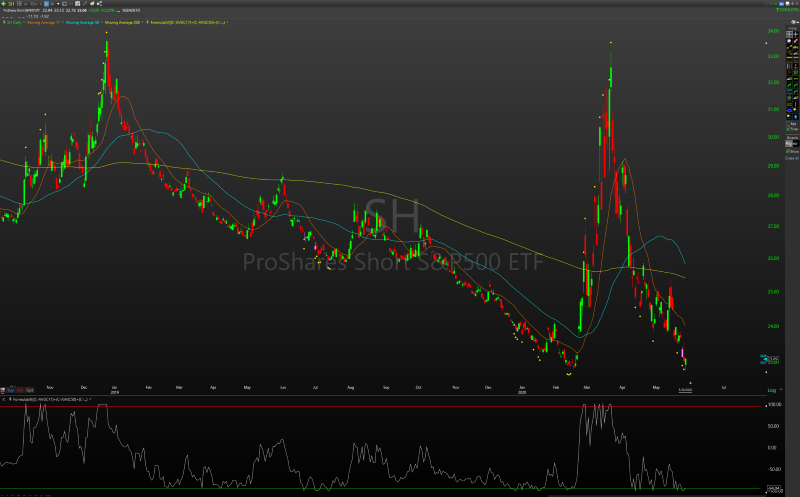
Task: Select the daily D time frame button
Action: (46, 4)
